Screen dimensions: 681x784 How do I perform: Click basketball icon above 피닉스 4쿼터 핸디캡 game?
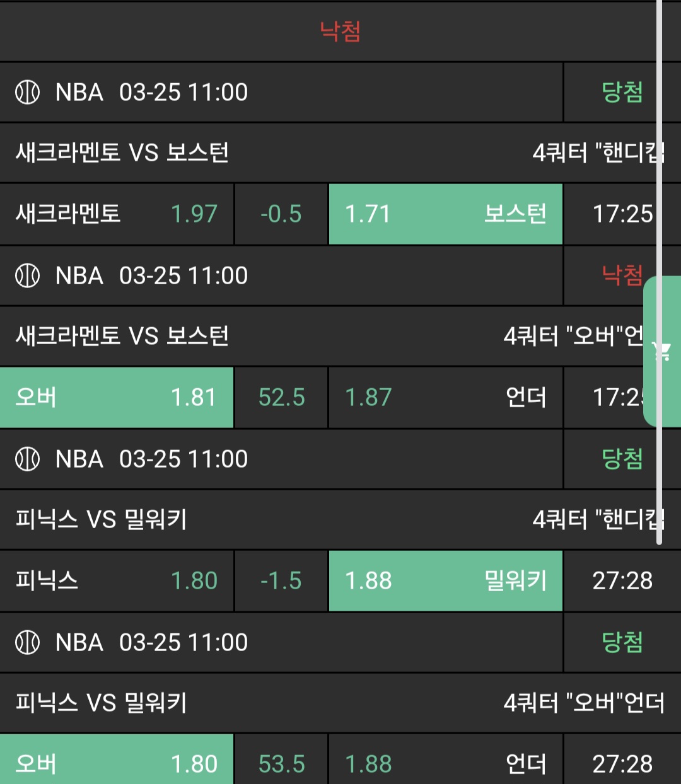pyautogui.click(x=27, y=459)
